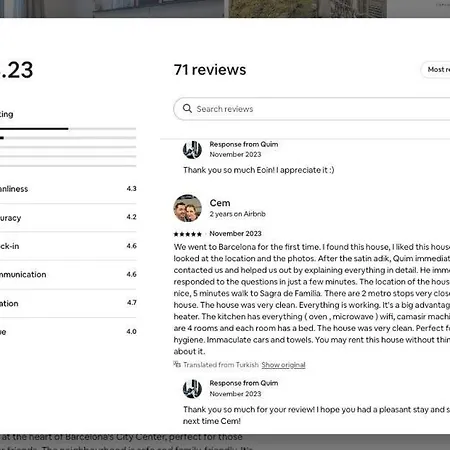The image size is (450, 450).
Task: Click the second rating distribution bar
Action: (x=68, y=138)
